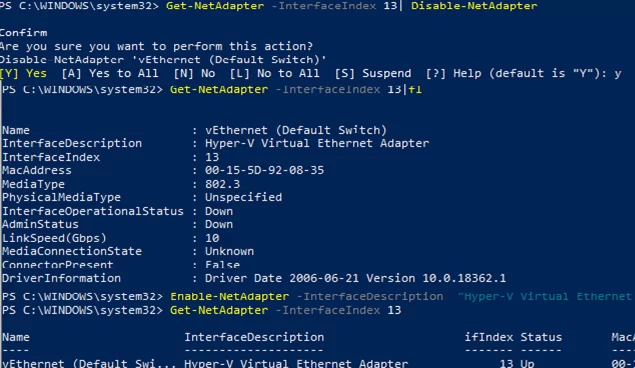Image resolution: width=635 pixels, height=368 pixels.
Task: Click the AdminStatus value Down
Action: tap(219, 224)
